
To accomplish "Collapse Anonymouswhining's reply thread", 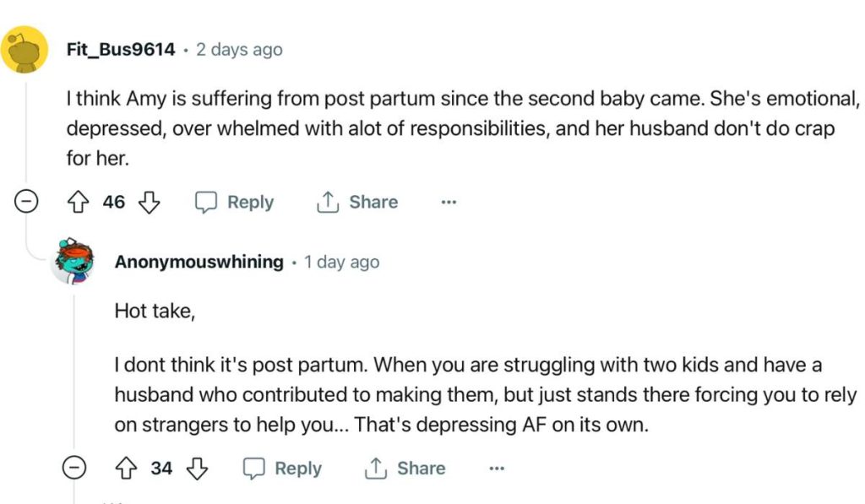I will 74,469.
